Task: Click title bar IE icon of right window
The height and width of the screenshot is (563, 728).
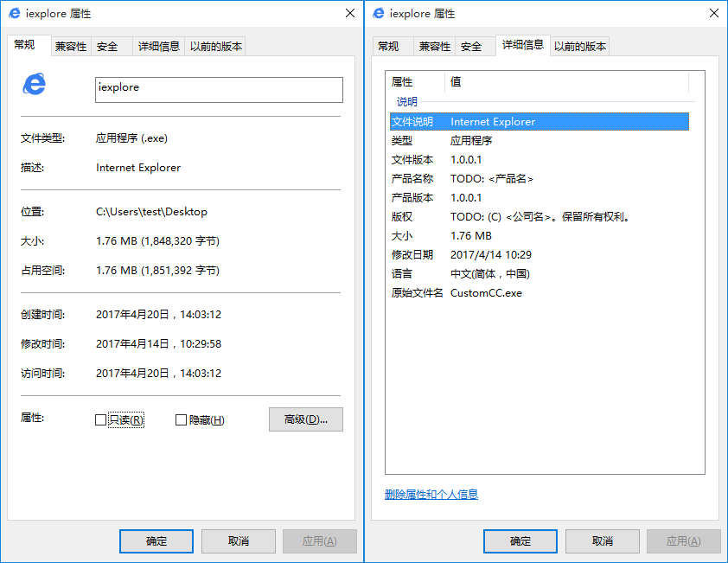Action: pyautogui.click(x=379, y=13)
